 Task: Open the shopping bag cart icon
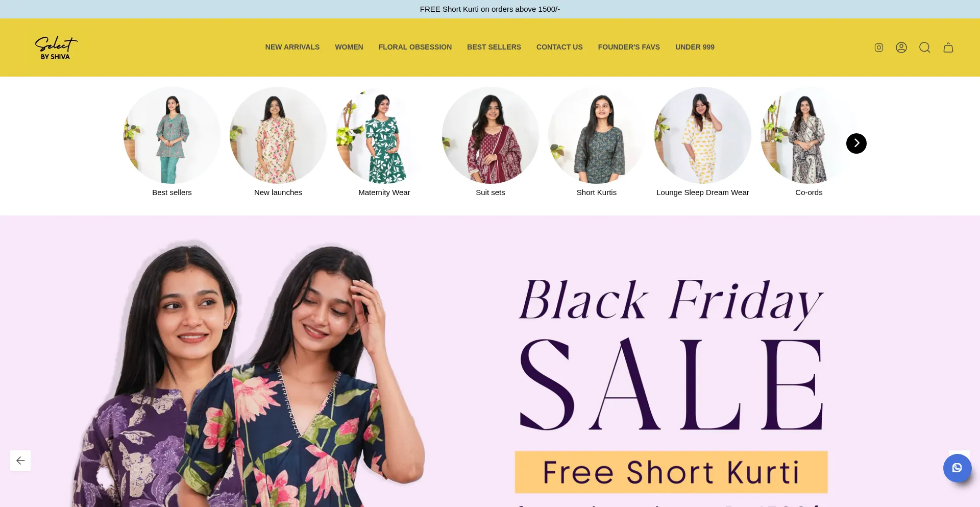pos(948,47)
